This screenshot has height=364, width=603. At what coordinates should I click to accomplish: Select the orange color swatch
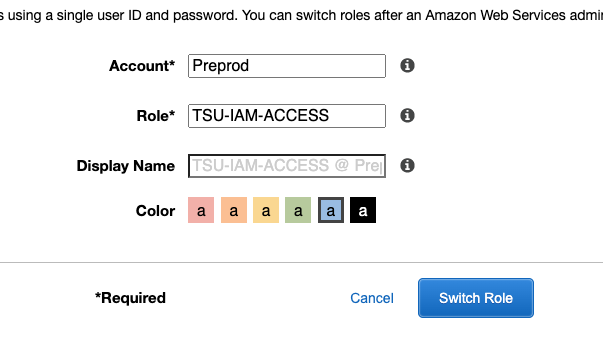(x=233, y=210)
